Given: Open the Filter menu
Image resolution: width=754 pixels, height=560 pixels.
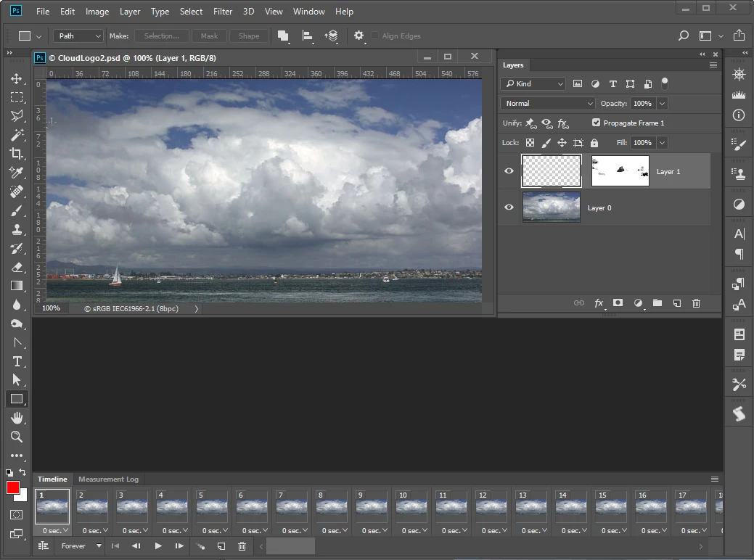Looking at the screenshot, I should (223, 12).
